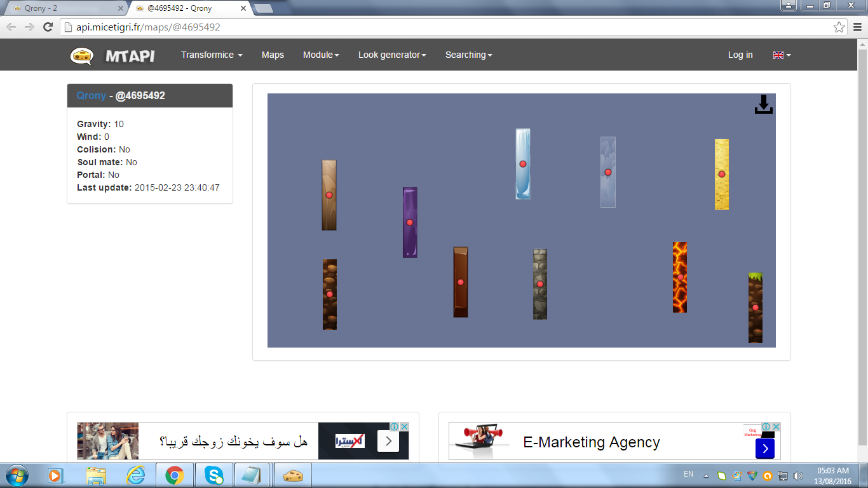Open the Chrome hamburger menu
This screenshot has height=488, width=868.
[857, 27]
